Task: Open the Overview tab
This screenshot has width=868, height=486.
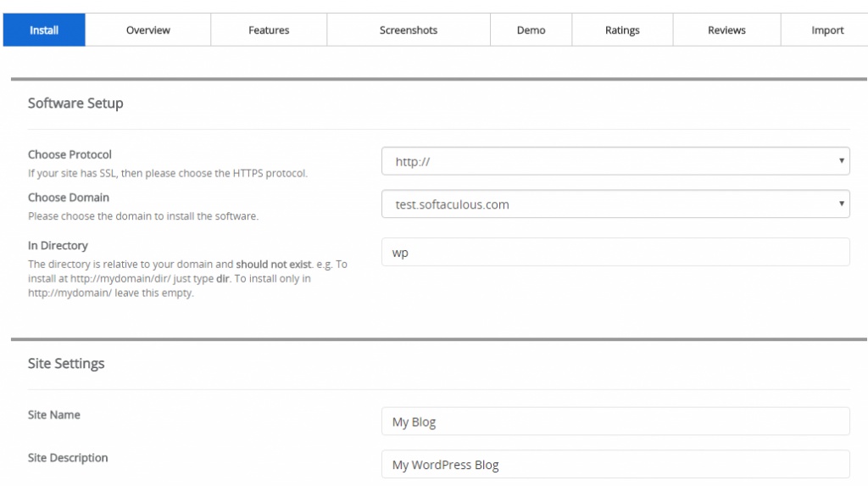Action: (148, 31)
